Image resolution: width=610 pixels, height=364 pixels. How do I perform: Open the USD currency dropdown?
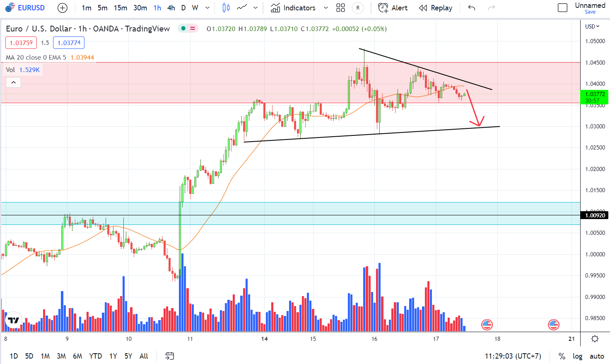(x=592, y=27)
